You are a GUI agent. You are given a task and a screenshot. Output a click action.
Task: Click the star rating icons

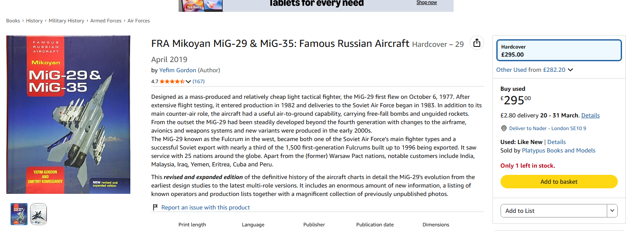coord(172,82)
